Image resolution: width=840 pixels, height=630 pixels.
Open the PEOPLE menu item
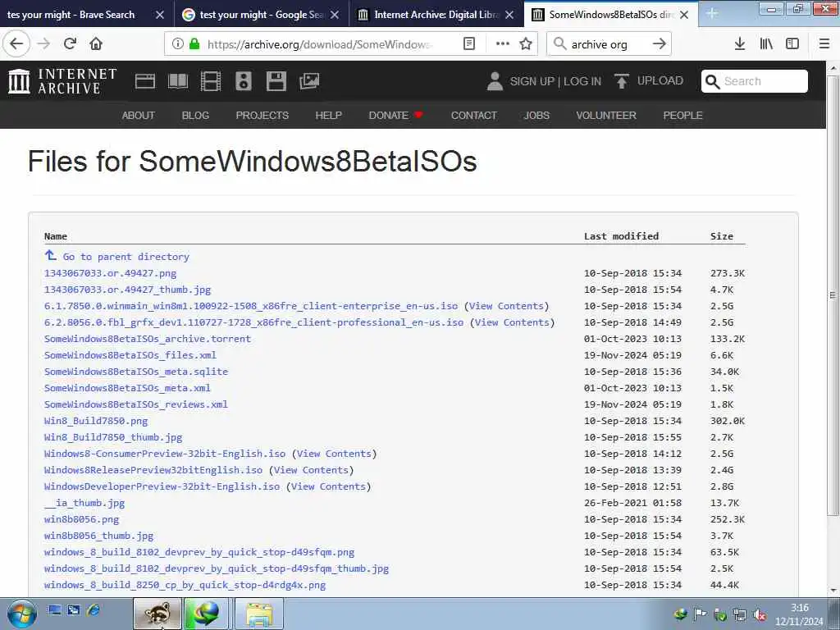coord(682,115)
